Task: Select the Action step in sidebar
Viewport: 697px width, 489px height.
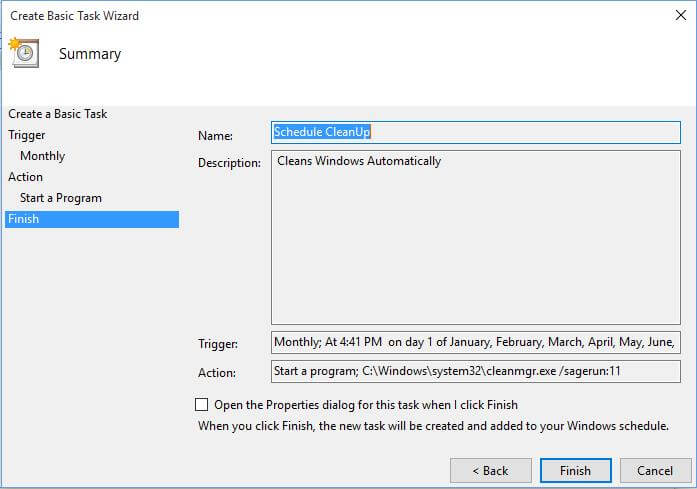Action: [x=25, y=177]
